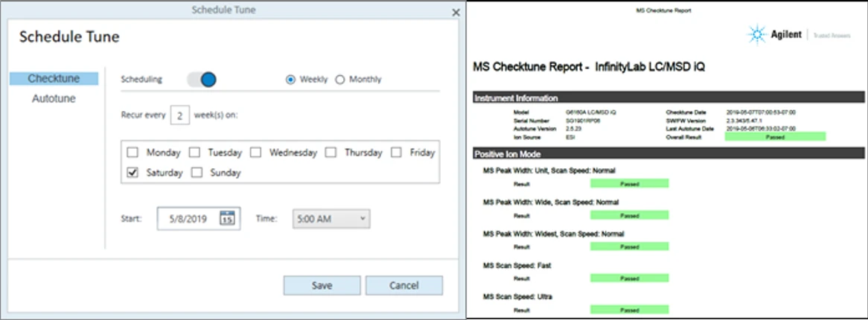
Task: Click Passed result under Peak Width Unit
Action: (629, 183)
